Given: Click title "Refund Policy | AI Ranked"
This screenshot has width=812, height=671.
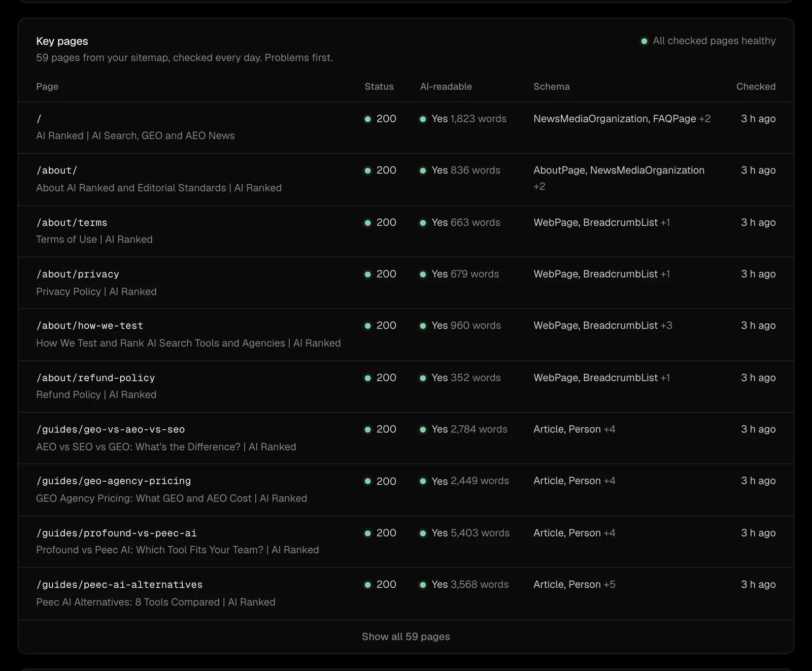Looking at the screenshot, I should (96, 394).
